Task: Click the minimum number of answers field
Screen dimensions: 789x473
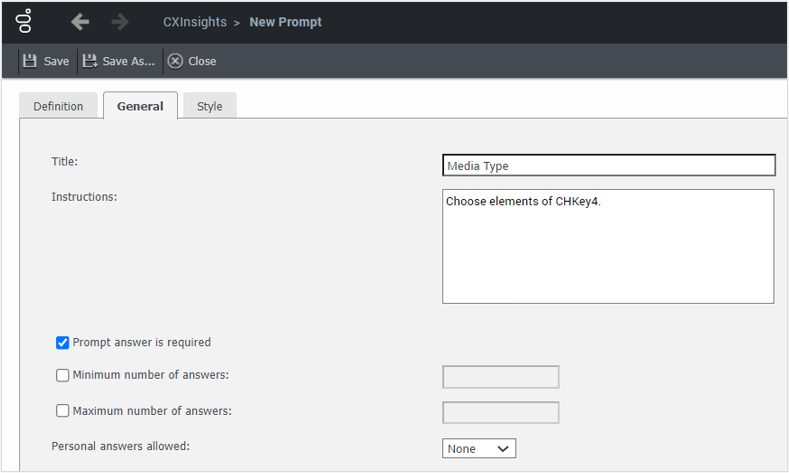Action: point(500,377)
